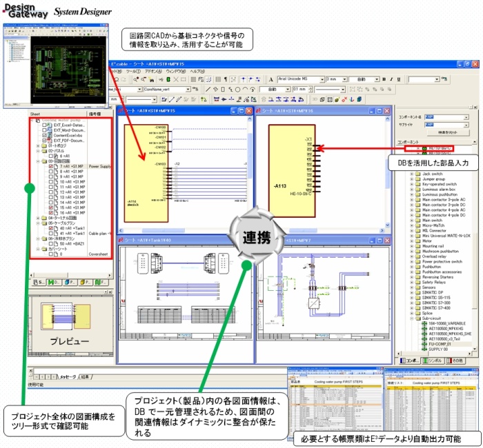Click the zoom out magnifier icon

tap(144, 79)
